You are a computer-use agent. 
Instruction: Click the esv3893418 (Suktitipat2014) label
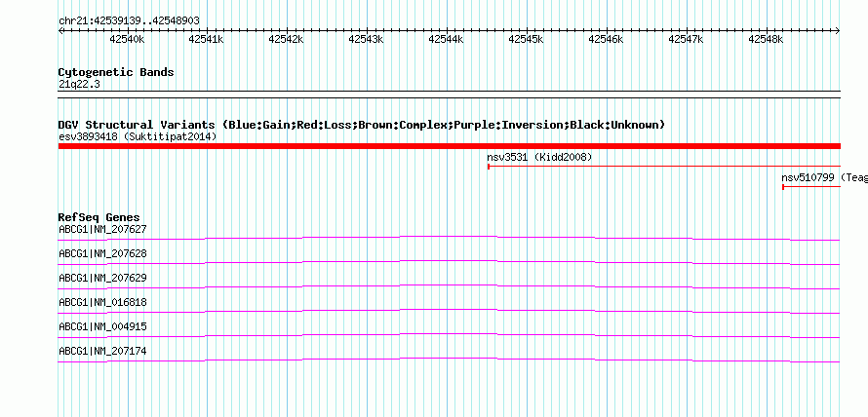tap(138, 136)
